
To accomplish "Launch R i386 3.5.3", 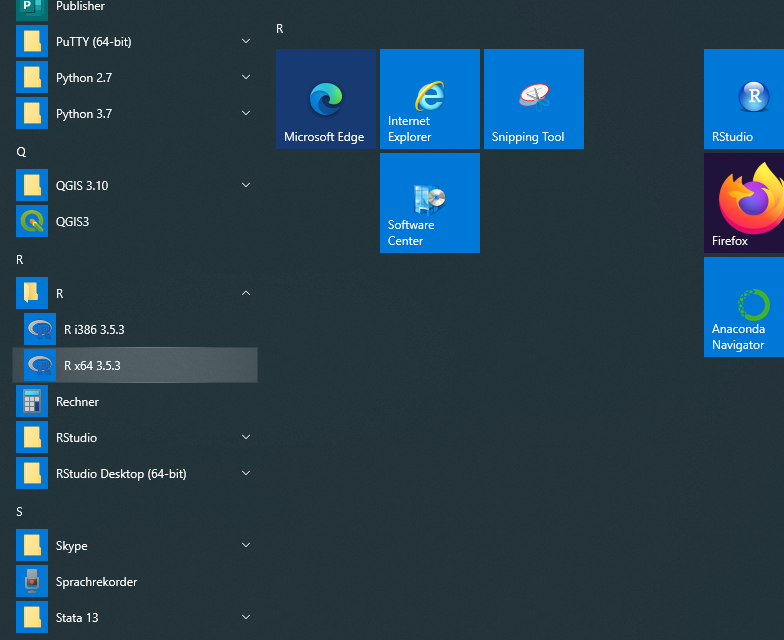I will tap(93, 329).
